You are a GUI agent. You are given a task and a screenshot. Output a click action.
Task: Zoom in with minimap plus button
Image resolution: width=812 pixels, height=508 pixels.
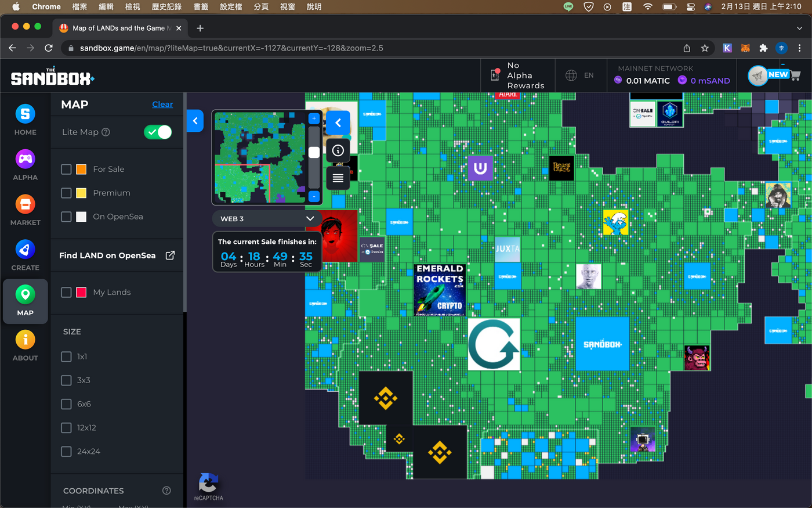point(314,118)
